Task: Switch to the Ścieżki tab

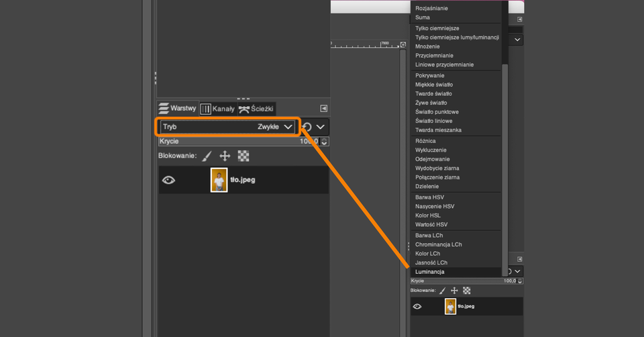Action: 256,108
